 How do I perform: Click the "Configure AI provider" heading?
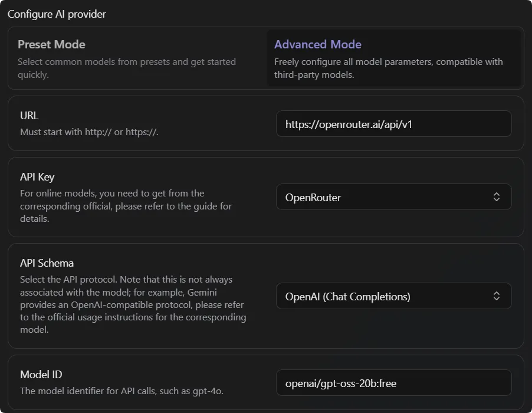(57, 14)
